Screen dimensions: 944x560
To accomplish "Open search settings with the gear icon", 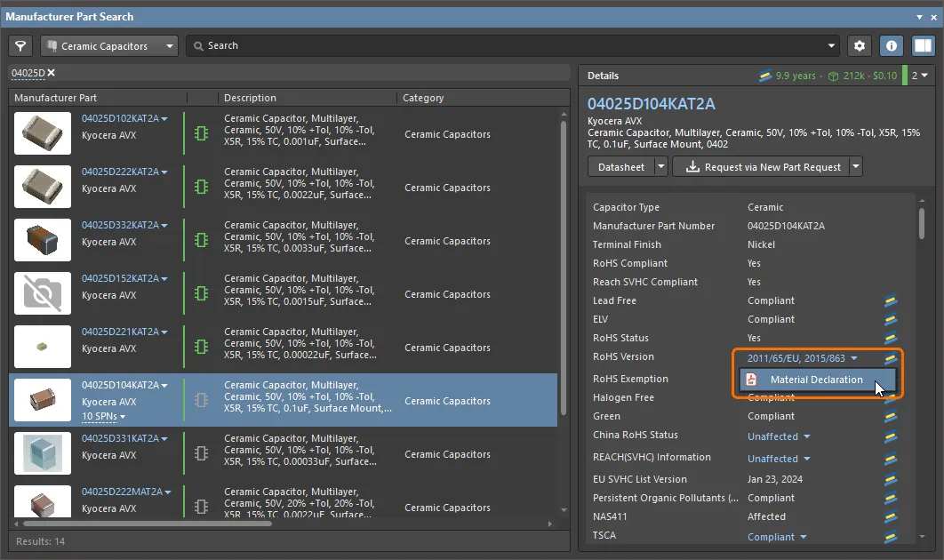I will point(859,46).
